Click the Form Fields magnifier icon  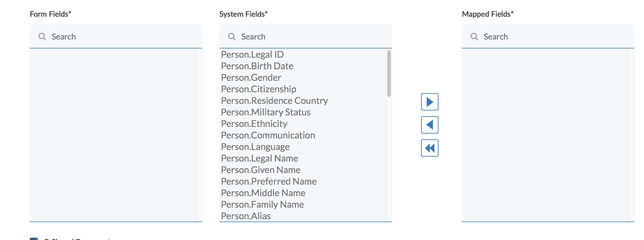pos(42,37)
